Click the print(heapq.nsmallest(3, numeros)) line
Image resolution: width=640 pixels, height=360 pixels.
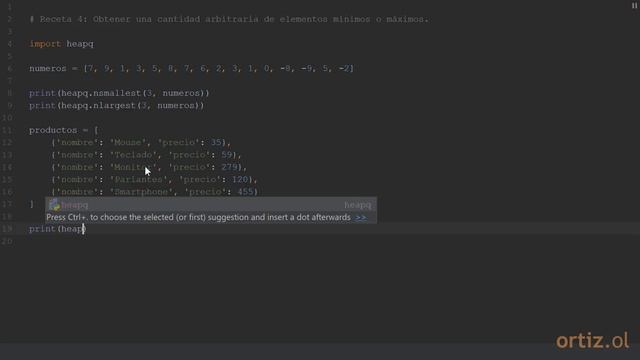coord(119,93)
